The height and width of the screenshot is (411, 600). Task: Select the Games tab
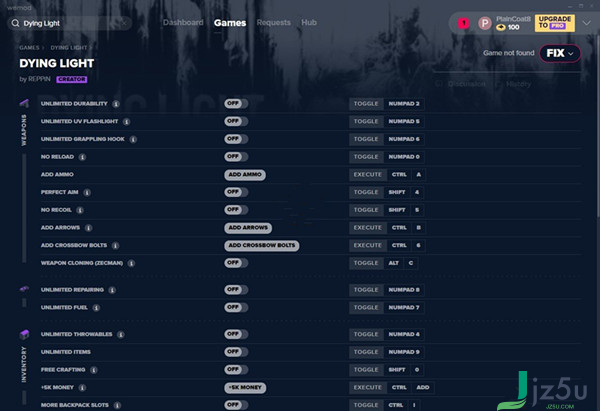click(230, 23)
